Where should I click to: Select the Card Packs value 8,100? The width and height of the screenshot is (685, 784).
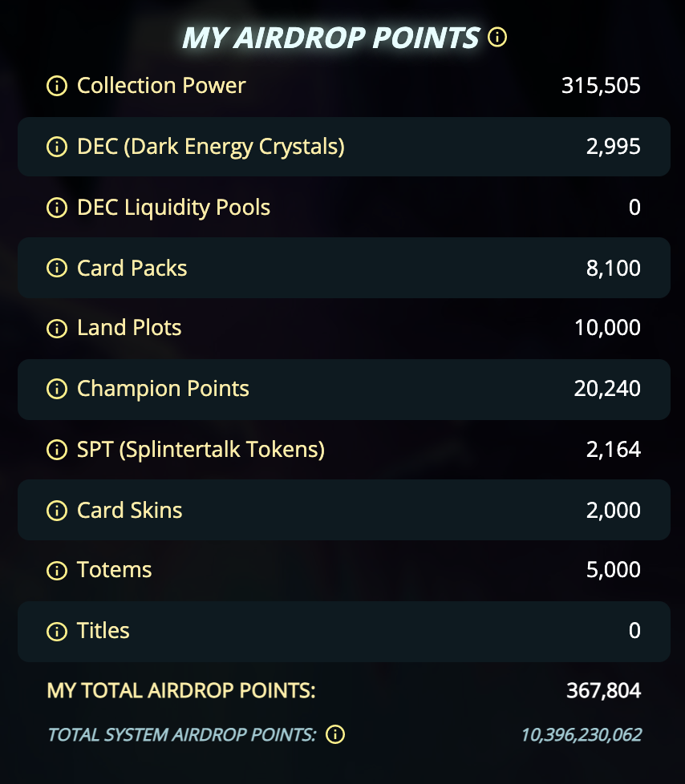[x=614, y=268]
